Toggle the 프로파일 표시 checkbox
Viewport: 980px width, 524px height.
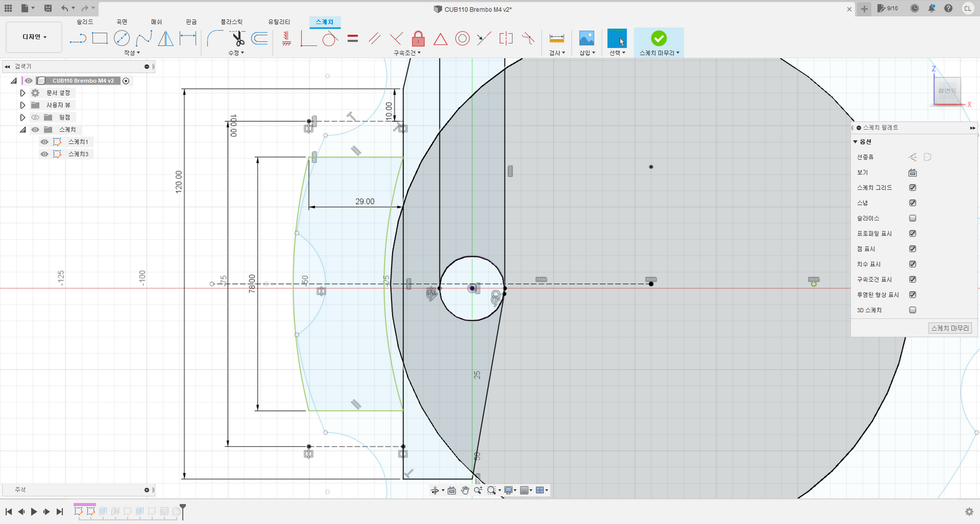pyautogui.click(x=913, y=233)
